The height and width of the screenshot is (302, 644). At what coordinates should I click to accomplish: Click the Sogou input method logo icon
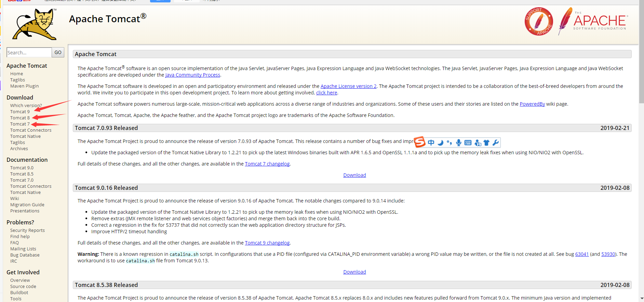[420, 142]
